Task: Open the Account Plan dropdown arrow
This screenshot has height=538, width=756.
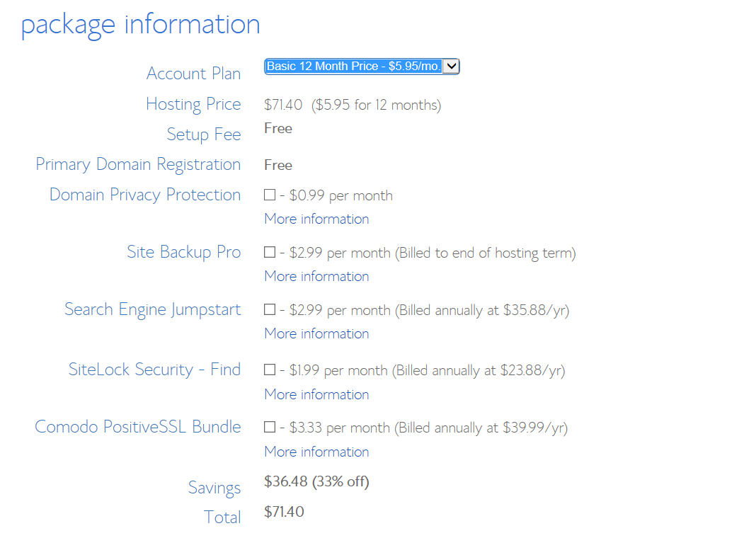Action: 452,66
